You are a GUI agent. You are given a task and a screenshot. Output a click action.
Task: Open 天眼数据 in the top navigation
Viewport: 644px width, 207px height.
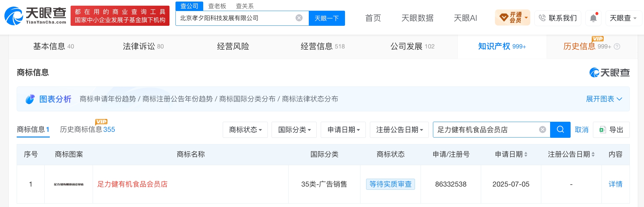click(417, 18)
